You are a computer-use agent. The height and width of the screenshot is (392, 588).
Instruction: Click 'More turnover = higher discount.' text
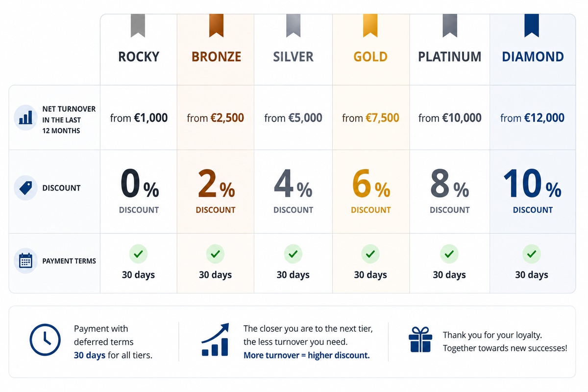pyautogui.click(x=307, y=355)
